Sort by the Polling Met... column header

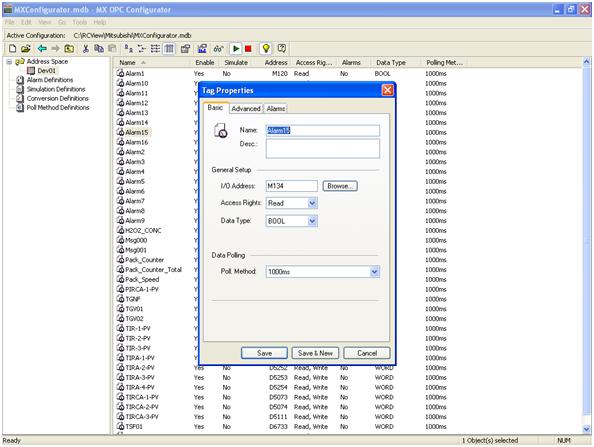point(444,63)
